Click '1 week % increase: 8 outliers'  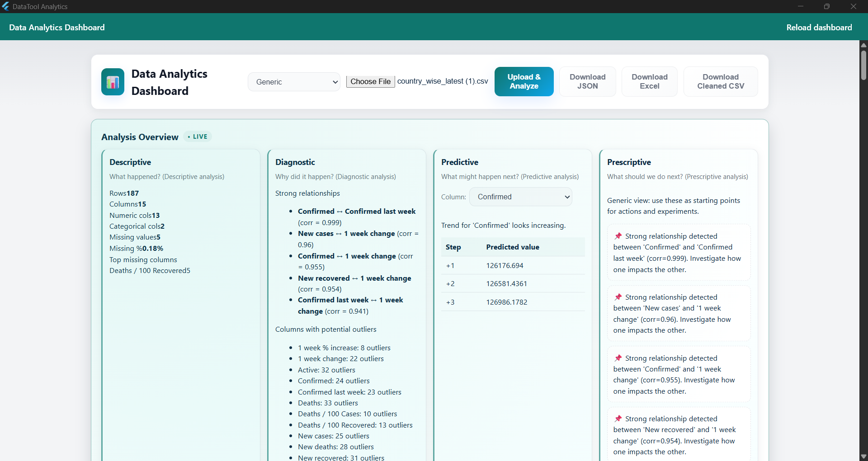point(344,348)
